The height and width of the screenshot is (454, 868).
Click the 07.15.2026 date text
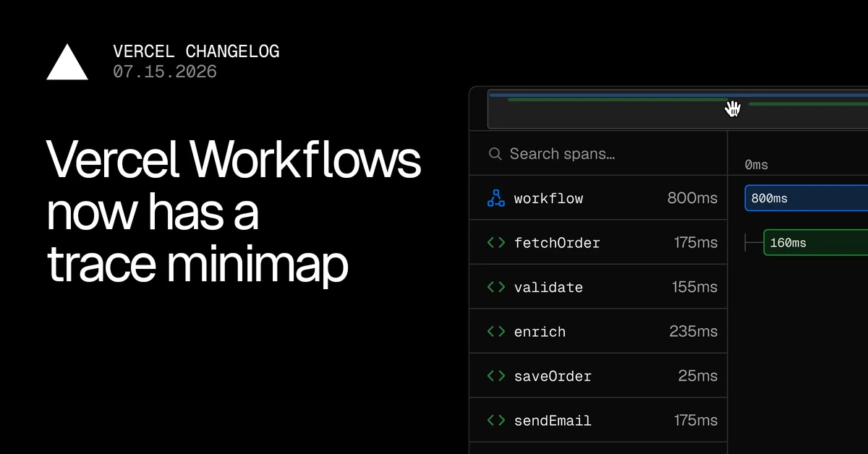coord(165,72)
